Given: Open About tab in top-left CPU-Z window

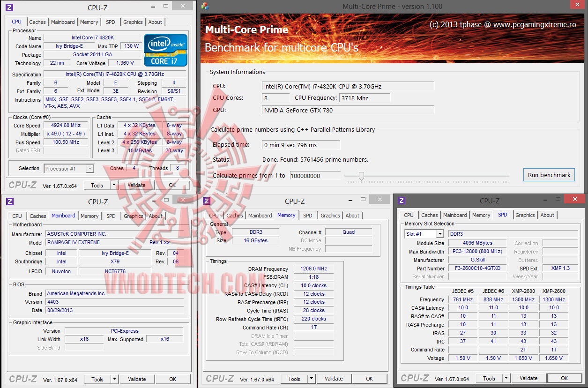Looking at the screenshot, I should [x=155, y=22].
